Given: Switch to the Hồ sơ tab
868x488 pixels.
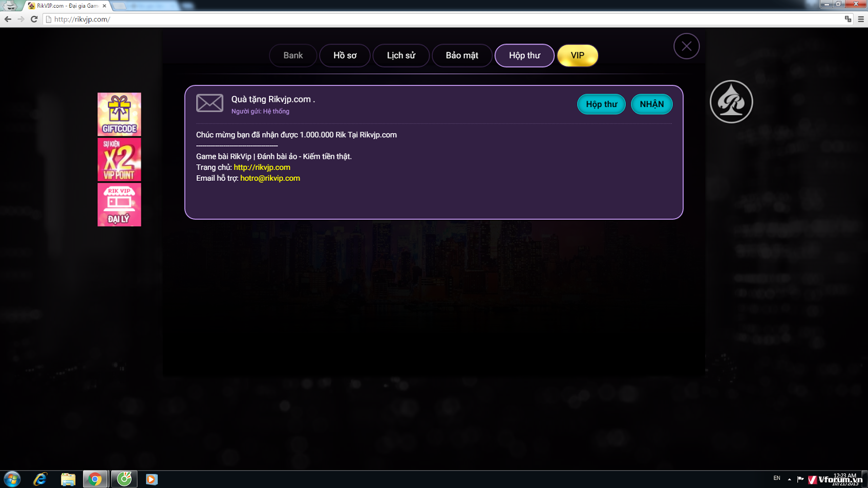Looking at the screenshot, I should pyautogui.click(x=345, y=55).
